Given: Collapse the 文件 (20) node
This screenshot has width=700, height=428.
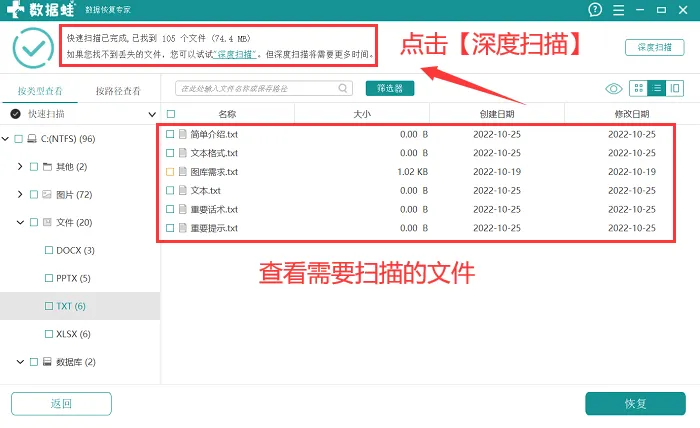Looking at the screenshot, I should [20, 222].
